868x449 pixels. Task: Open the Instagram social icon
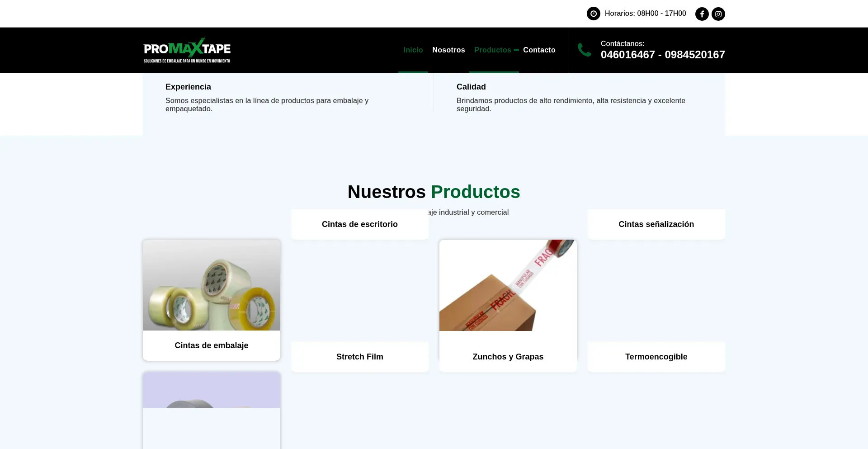718,14
